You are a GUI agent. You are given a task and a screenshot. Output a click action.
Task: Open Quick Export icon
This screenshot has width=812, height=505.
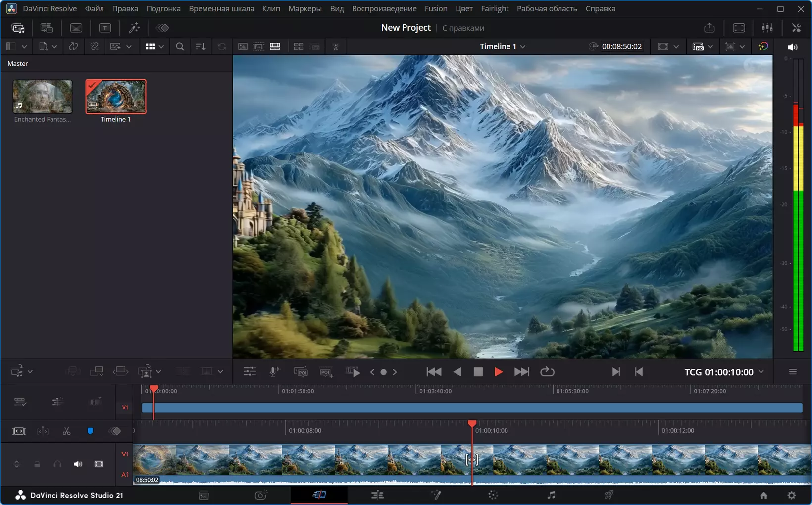710,28
